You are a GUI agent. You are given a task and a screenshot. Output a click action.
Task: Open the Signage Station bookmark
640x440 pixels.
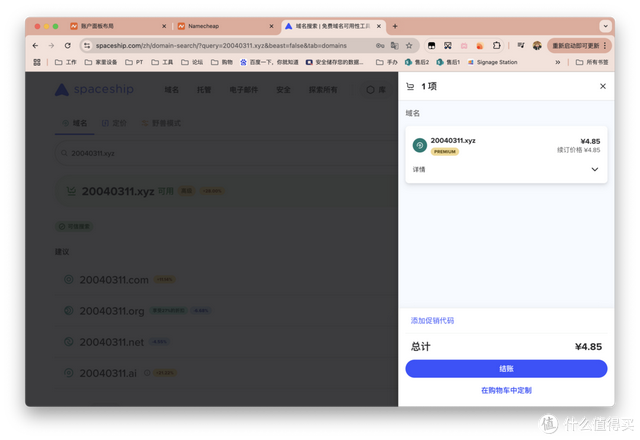point(492,62)
